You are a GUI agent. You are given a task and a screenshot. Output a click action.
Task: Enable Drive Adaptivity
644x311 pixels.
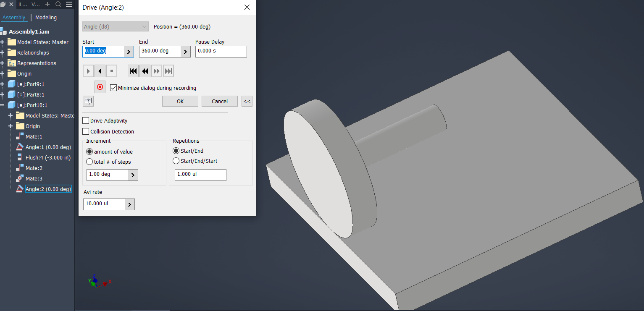(x=85, y=120)
